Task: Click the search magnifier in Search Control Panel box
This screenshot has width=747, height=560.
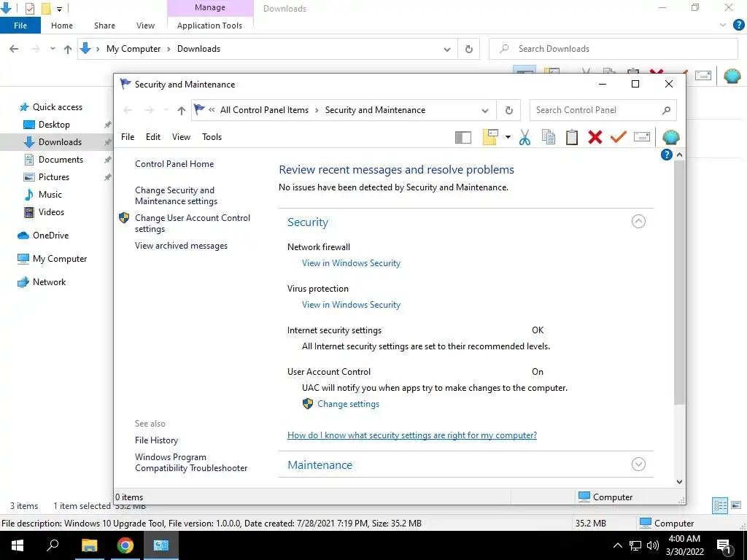Action: [x=666, y=111]
